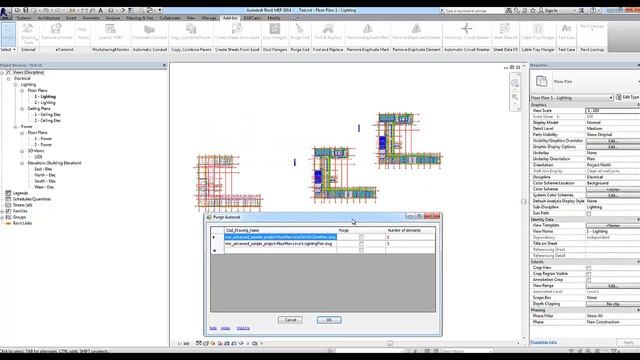
Task: Open the Copy_Combine Param tool
Action: tap(191, 32)
